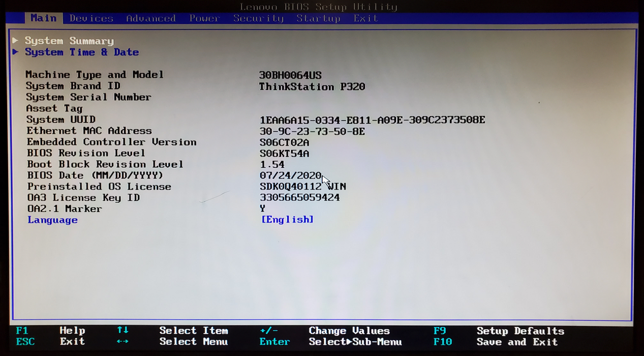Select the Language setting label
The height and width of the screenshot is (356, 644).
click(x=52, y=220)
